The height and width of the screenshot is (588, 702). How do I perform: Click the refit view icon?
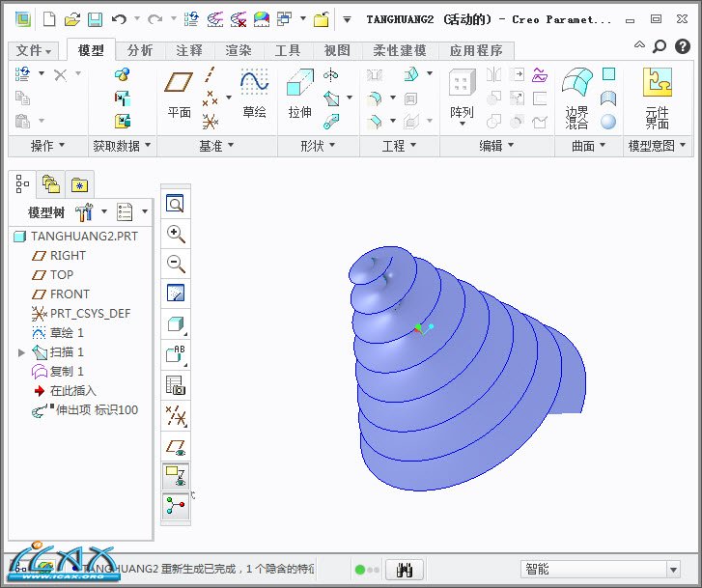[x=176, y=204]
